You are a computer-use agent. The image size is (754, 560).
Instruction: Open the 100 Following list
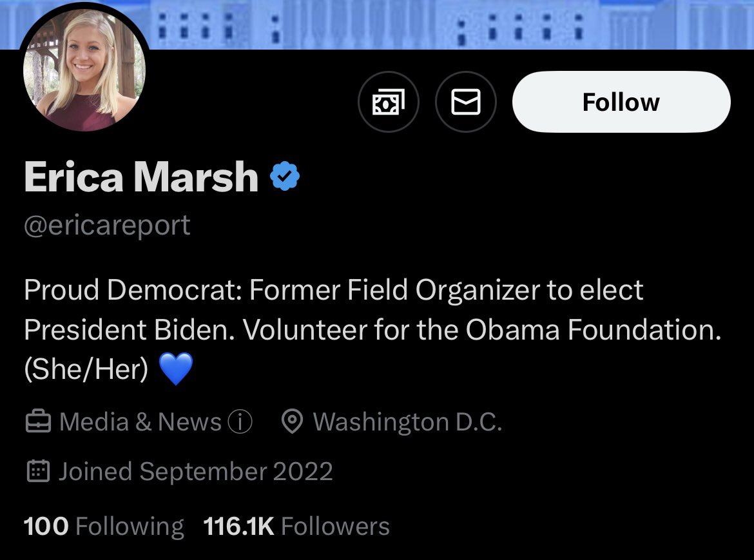pos(103,526)
